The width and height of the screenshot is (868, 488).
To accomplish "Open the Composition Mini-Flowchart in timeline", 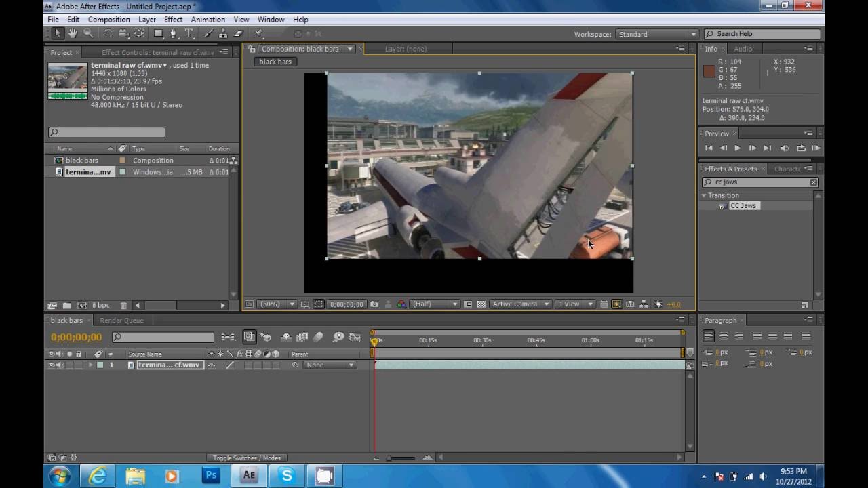I will pos(229,337).
